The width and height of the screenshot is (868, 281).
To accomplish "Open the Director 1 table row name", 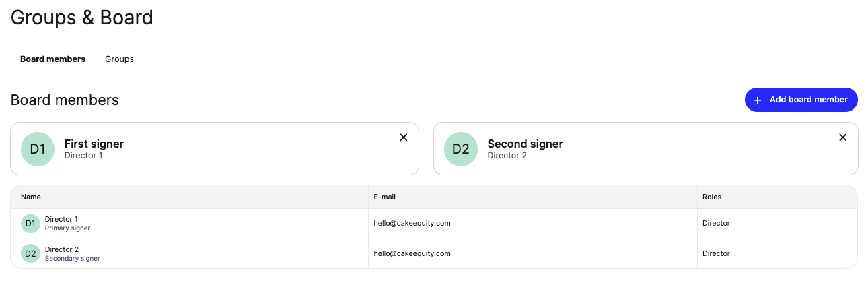I will coord(61,219).
